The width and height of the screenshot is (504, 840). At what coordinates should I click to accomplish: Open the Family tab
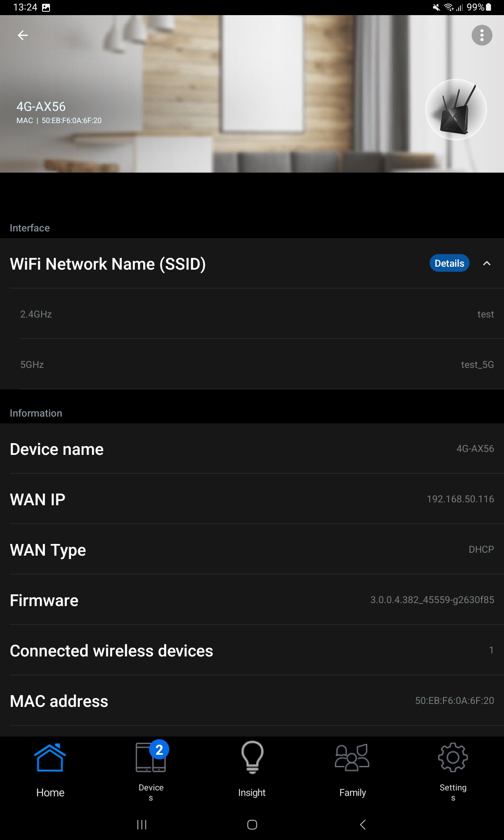pos(352,771)
